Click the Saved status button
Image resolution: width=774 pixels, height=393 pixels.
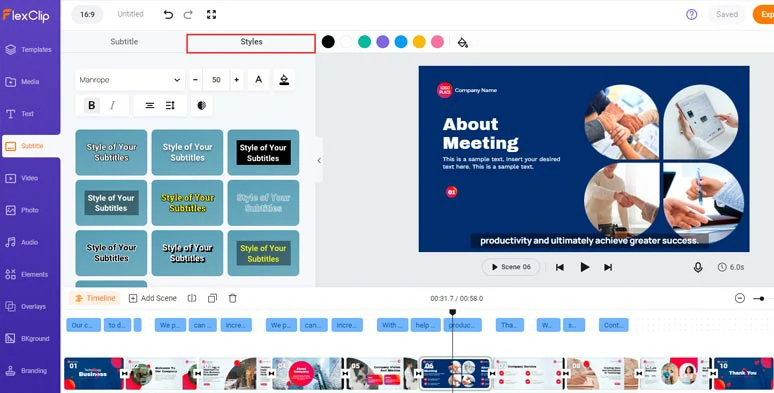(x=727, y=14)
